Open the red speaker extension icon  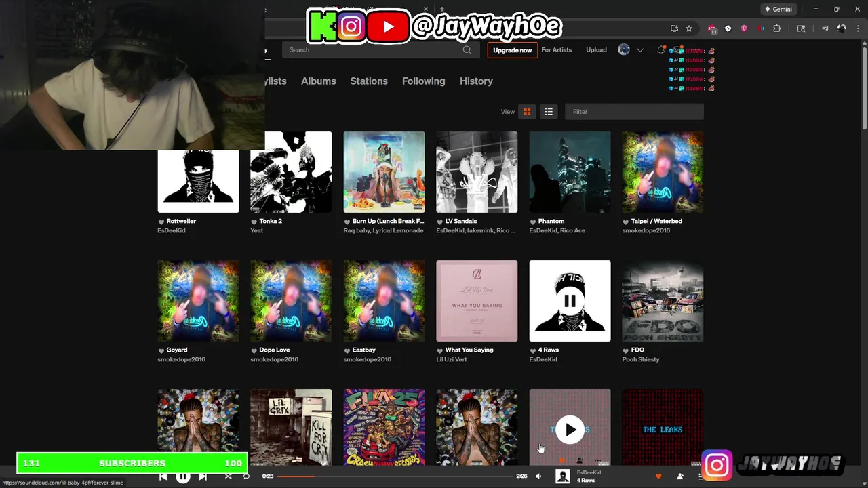(x=760, y=28)
